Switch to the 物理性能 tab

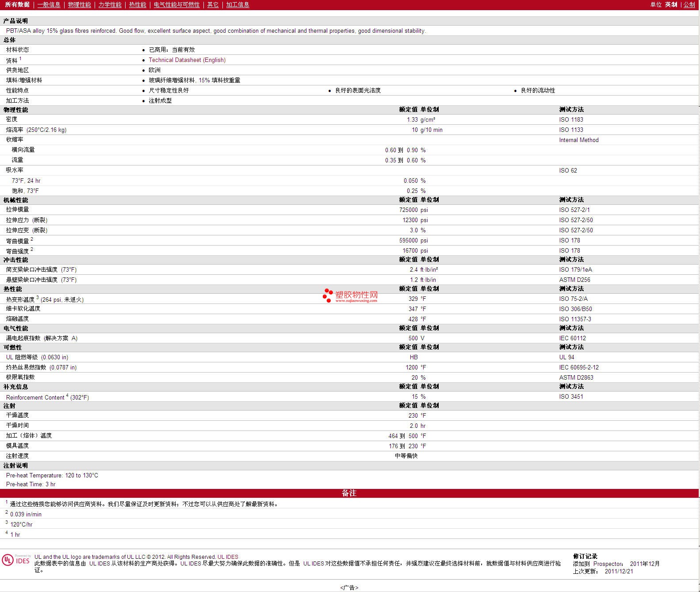pos(79,4)
